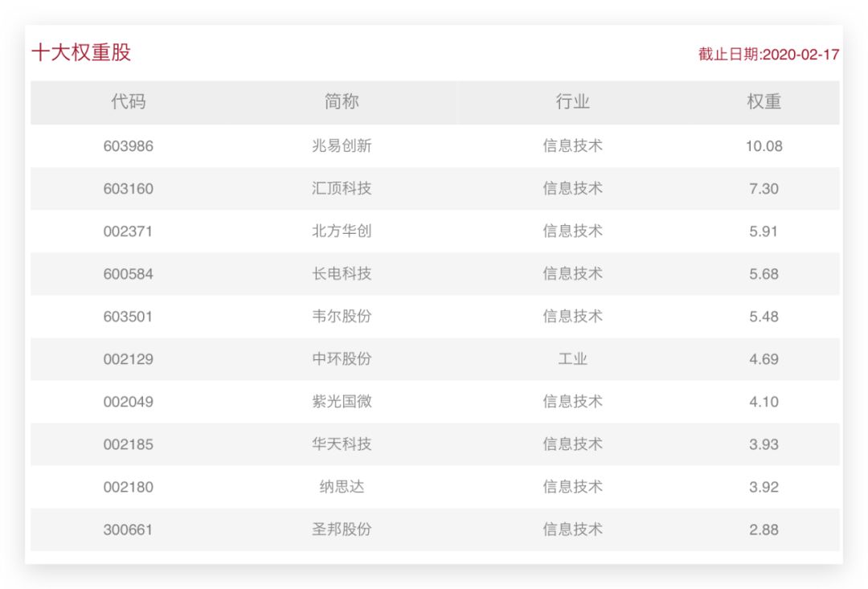Select stock code 002129
The image size is (868, 589).
tap(129, 359)
